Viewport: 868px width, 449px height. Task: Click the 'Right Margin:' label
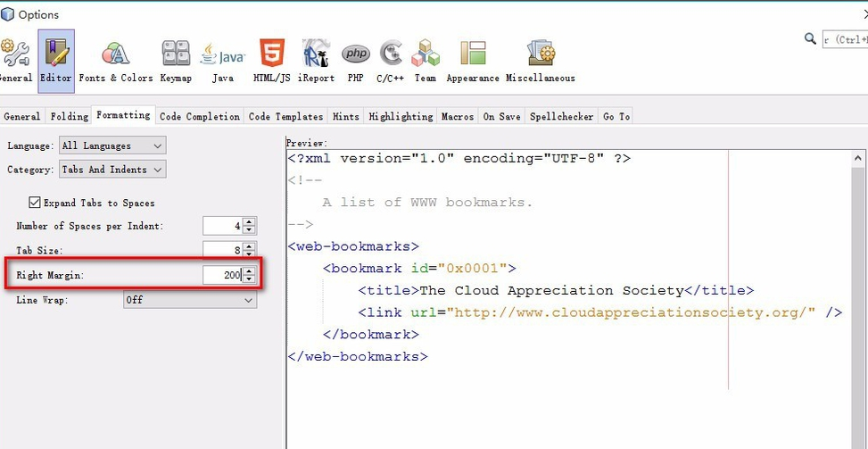pos(50,275)
